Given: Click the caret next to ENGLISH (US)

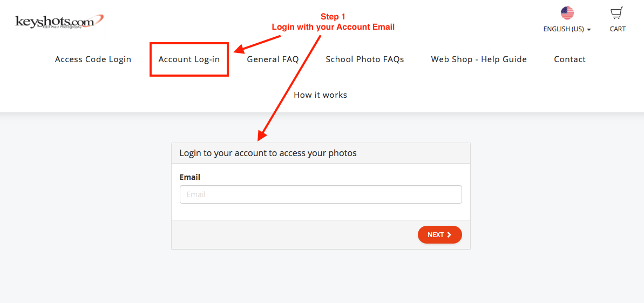Looking at the screenshot, I should click(589, 30).
